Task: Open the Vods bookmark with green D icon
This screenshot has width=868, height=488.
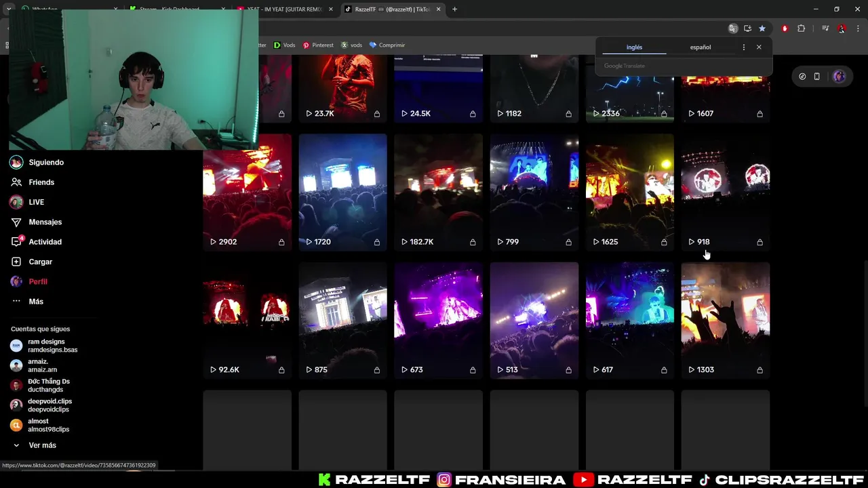Action: (284, 45)
